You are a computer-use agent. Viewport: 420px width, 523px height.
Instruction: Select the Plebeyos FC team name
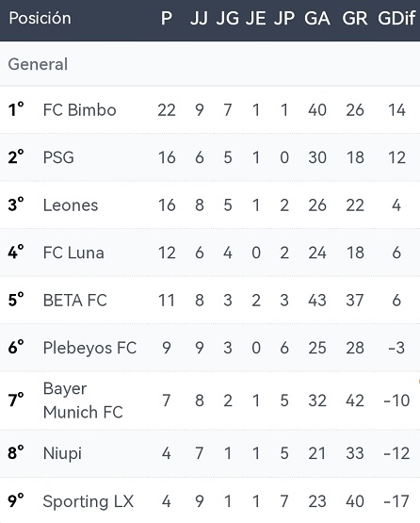click(89, 348)
